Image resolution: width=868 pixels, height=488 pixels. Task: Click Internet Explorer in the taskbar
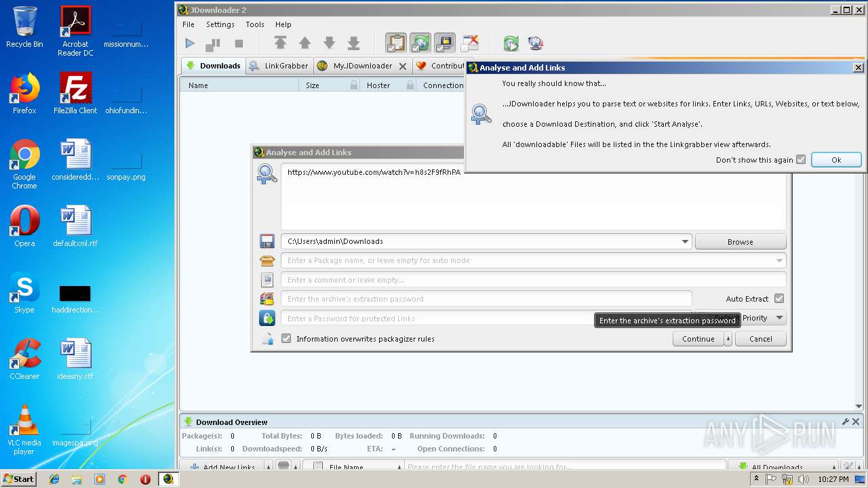point(54,479)
